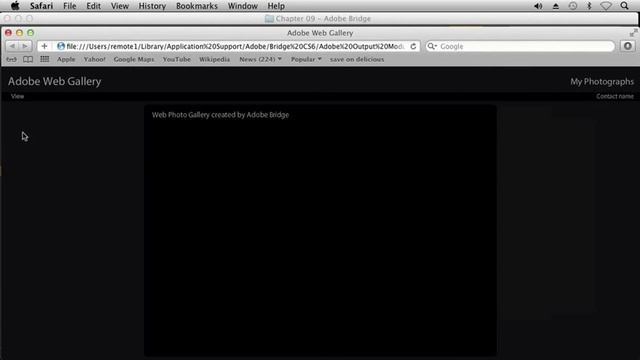
Task: Open the Wikipedia bookmark
Action: coord(214,59)
